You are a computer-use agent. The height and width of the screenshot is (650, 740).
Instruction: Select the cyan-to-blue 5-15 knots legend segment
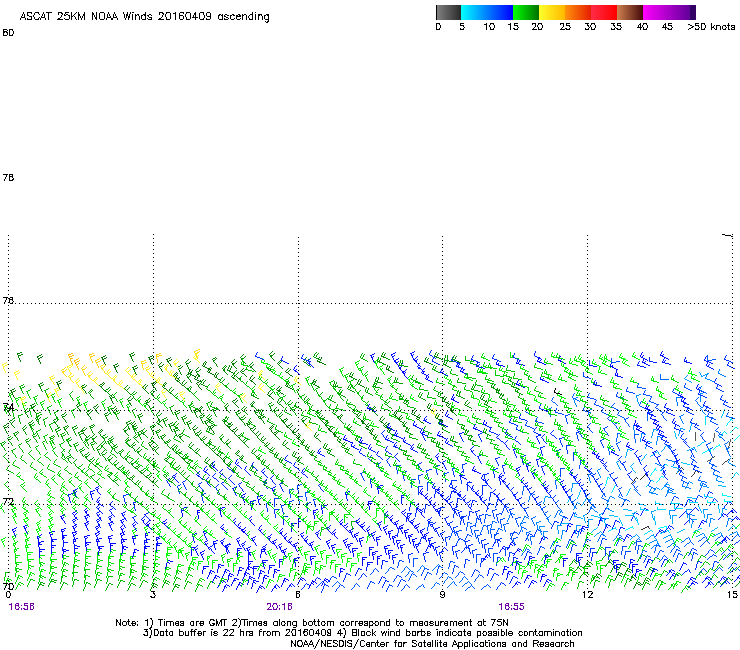click(487, 12)
